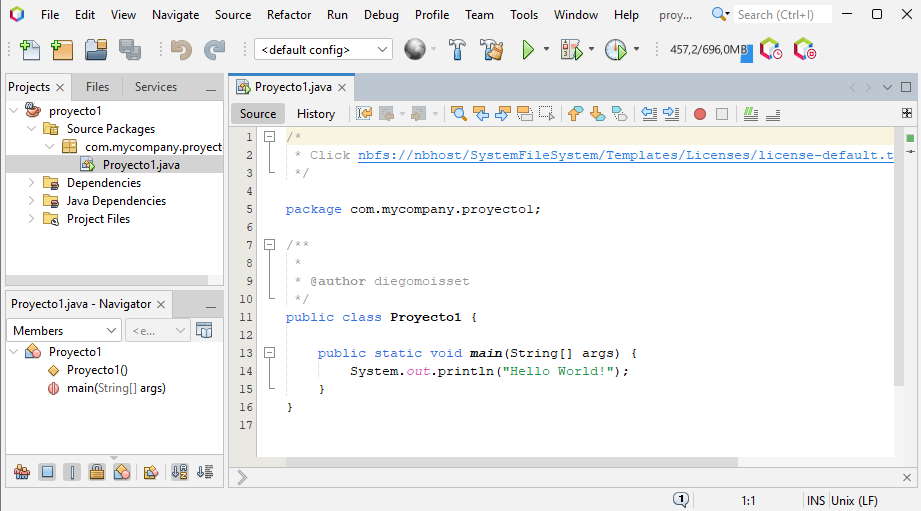Select Proyecto1.java in the Projects tree

[141, 165]
